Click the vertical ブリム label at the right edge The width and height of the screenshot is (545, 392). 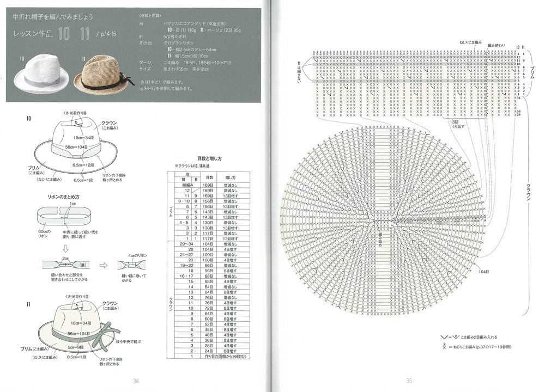click(x=532, y=73)
